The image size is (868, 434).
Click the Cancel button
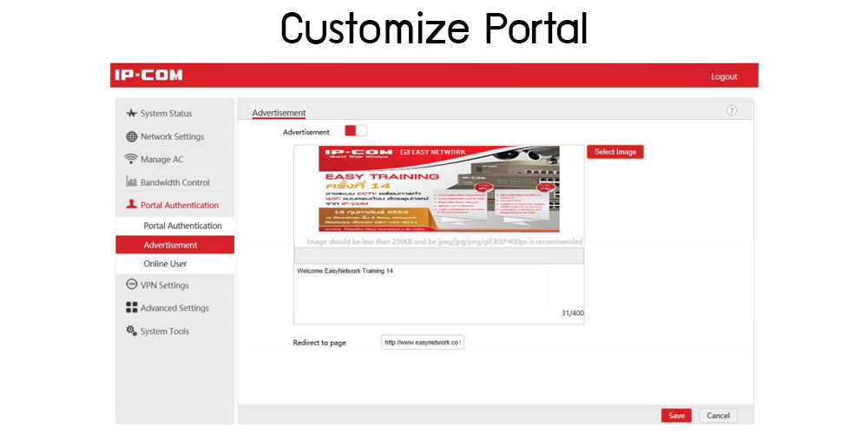pyautogui.click(x=718, y=416)
